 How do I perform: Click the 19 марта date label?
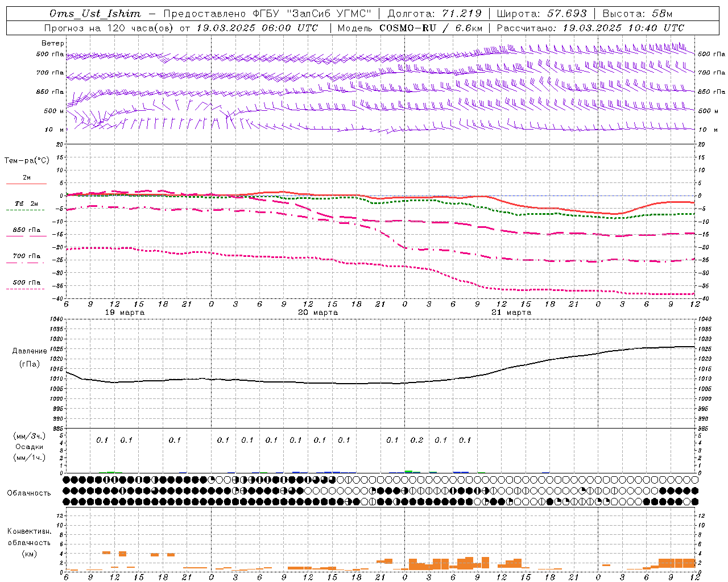pyautogui.click(x=125, y=313)
